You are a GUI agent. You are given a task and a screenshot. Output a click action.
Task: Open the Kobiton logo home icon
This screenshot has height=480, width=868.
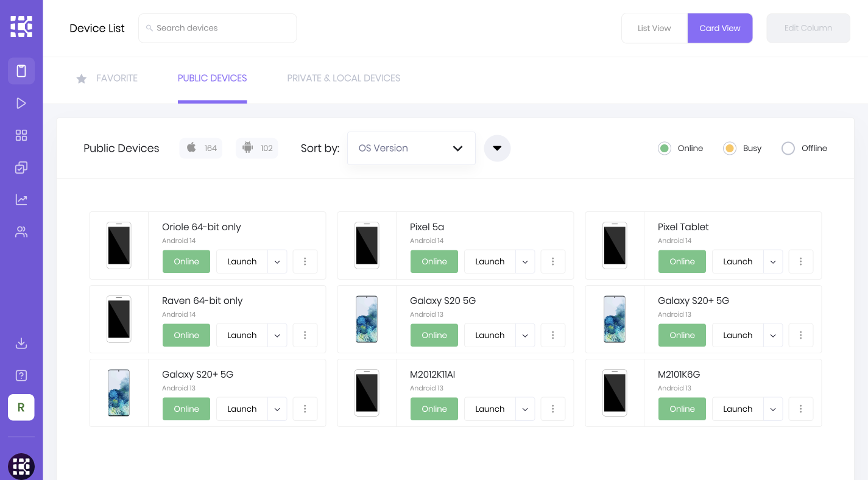click(21, 26)
